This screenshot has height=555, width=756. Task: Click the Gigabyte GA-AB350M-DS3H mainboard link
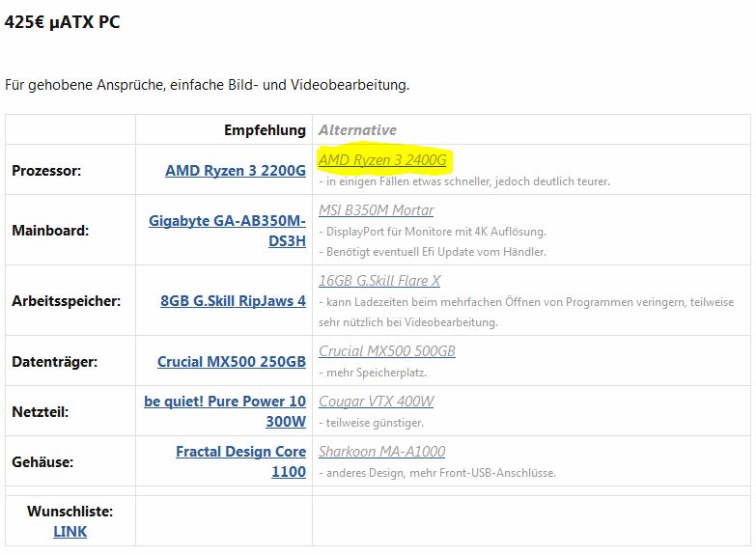227,231
